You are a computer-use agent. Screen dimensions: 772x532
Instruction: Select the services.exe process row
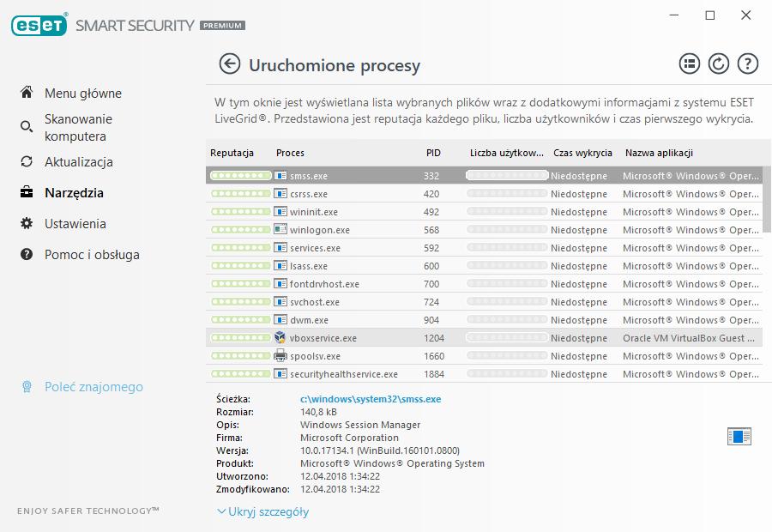coord(484,248)
